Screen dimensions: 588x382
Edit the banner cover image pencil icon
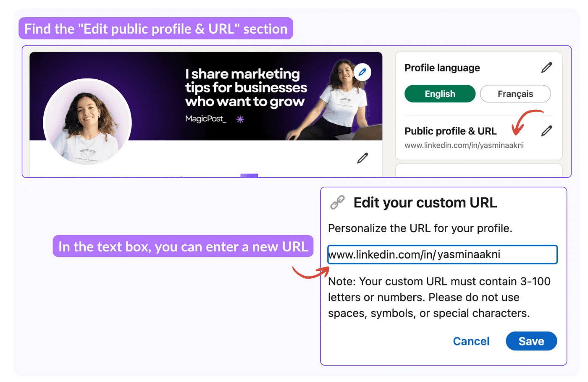click(x=362, y=72)
